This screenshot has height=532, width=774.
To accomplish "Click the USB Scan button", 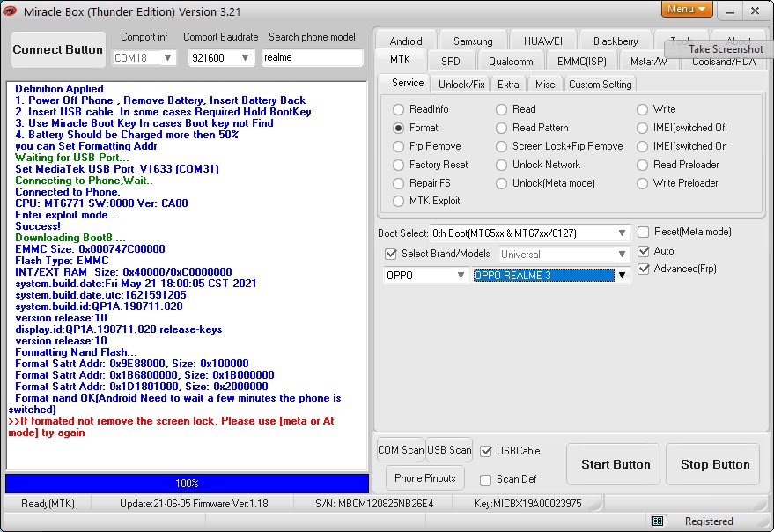I will [449, 450].
